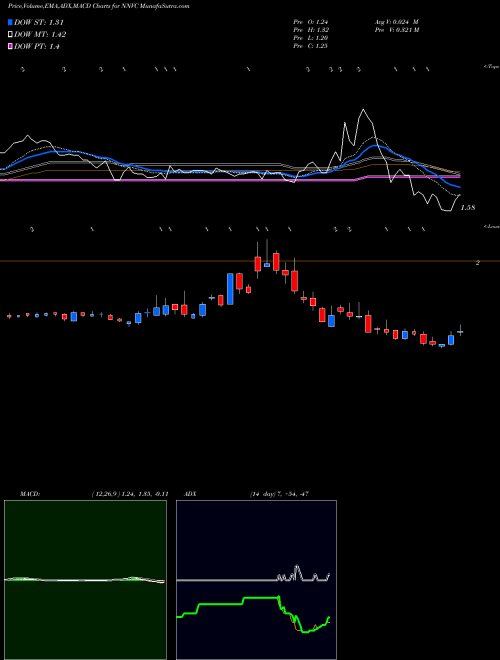The height and width of the screenshot is (660, 500).
Task: Click the 'Pre C: 1.23' value
Action: 311,46
